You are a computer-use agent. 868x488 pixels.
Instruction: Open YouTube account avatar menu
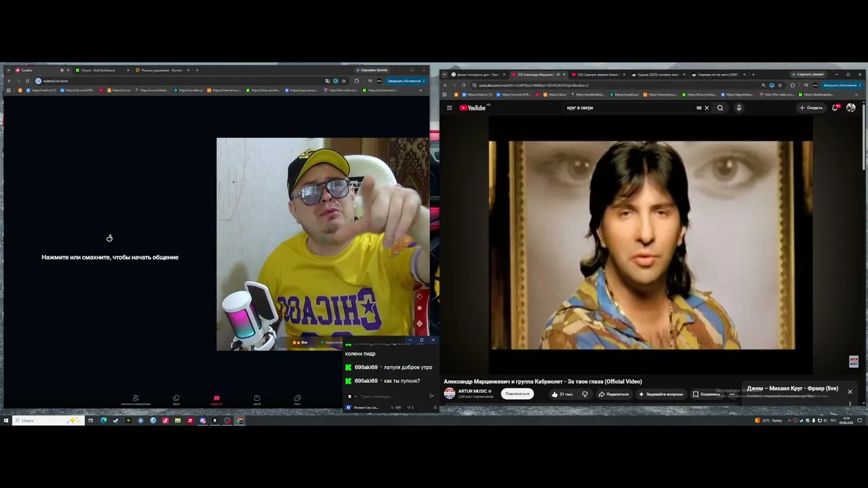(x=851, y=108)
